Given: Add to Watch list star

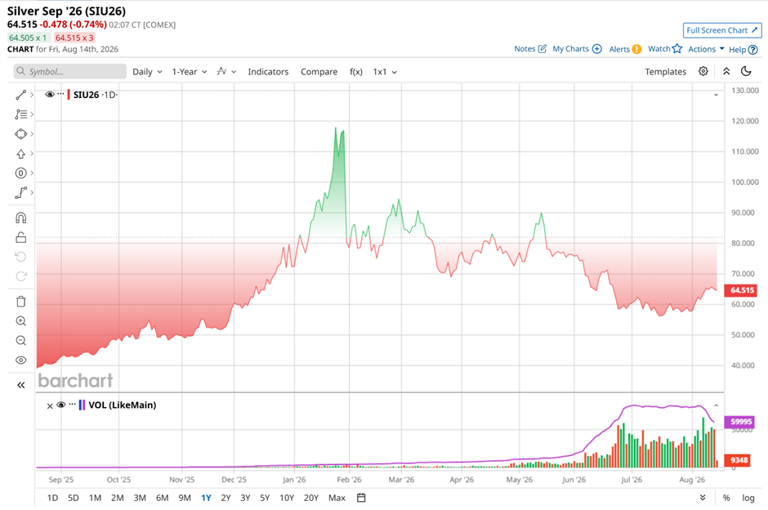Looking at the screenshot, I should (665, 49).
